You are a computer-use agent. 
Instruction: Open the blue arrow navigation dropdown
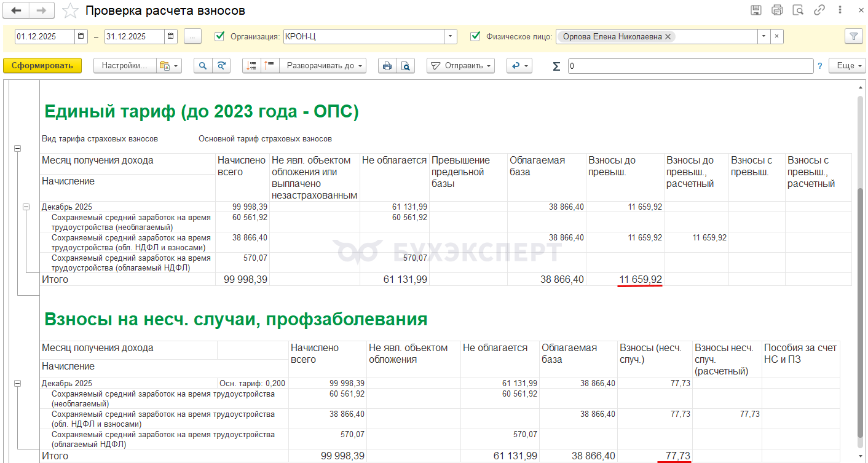pyautogui.click(x=519, y=66)
